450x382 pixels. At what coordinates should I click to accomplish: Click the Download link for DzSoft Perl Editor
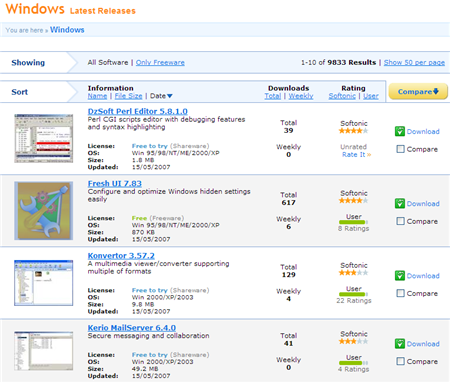click(423, 132)
